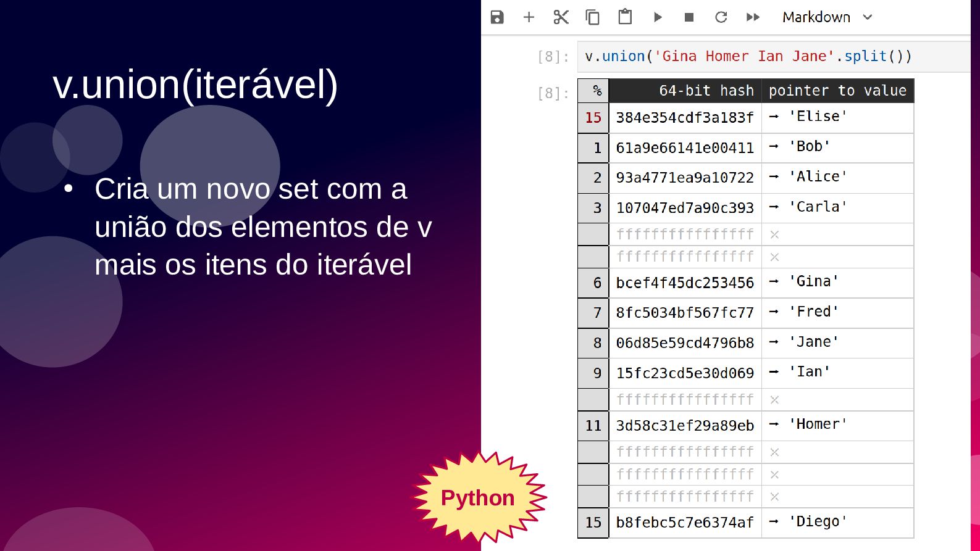
Task: Save the notebook with the floppy disk icon
Action: [x=497, y=17]
